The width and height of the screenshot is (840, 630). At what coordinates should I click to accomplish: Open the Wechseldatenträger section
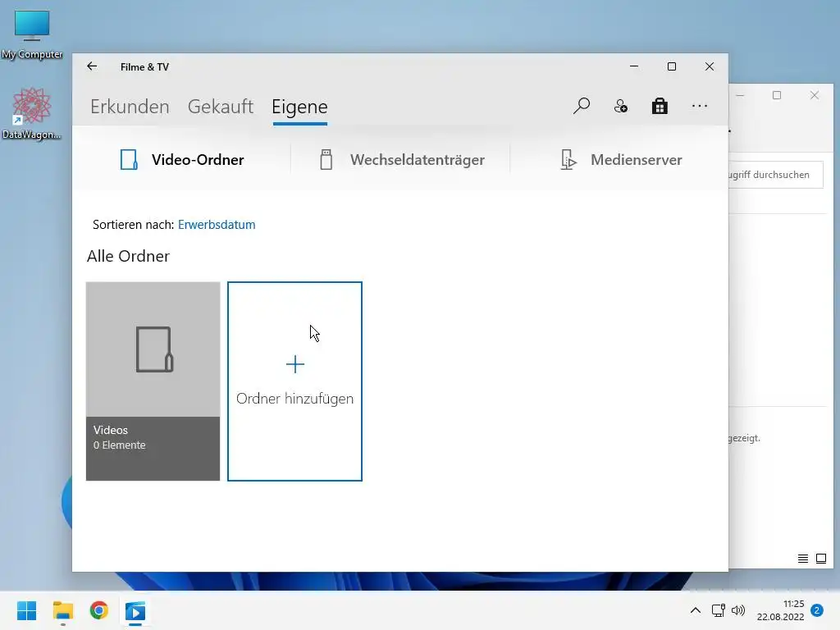[402, 160]
